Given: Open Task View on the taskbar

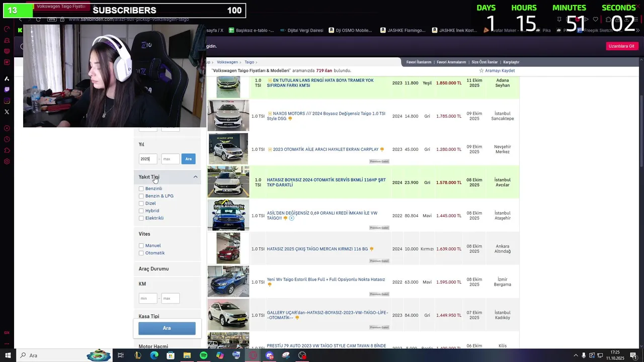Looking at the screenshot, I should coord(121,355).
